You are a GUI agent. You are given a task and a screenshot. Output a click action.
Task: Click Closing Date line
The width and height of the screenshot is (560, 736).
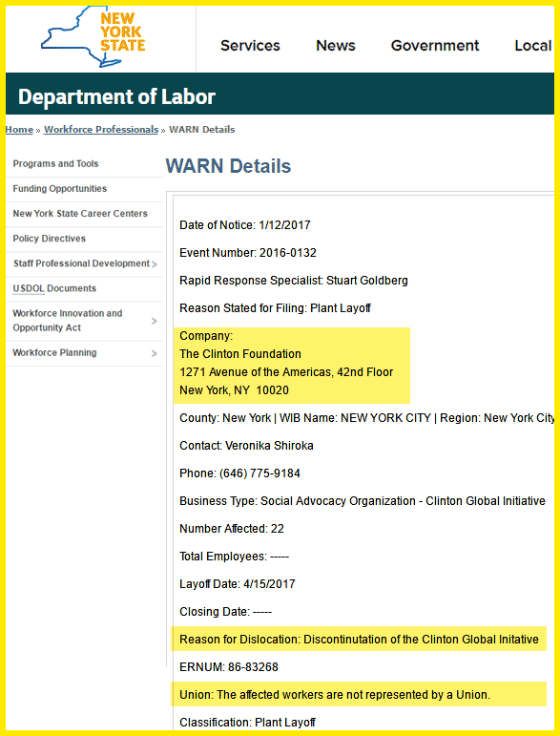click(x=225, y=612)
